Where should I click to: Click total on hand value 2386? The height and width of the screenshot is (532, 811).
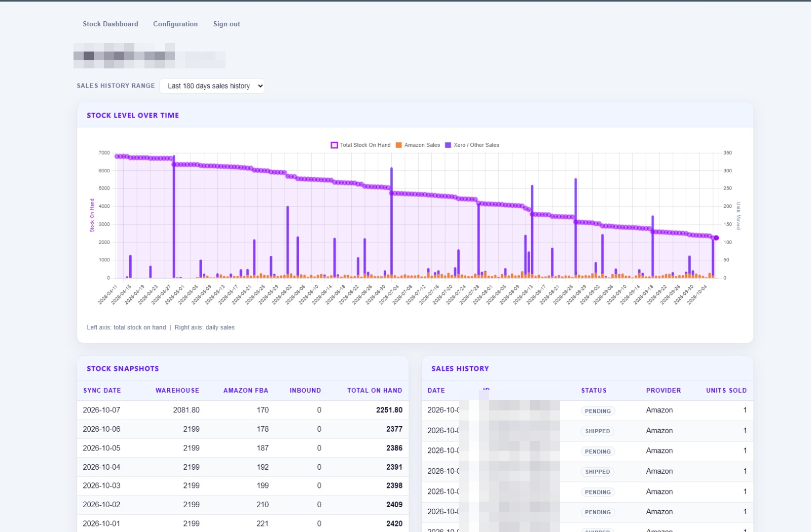point(394,448)
